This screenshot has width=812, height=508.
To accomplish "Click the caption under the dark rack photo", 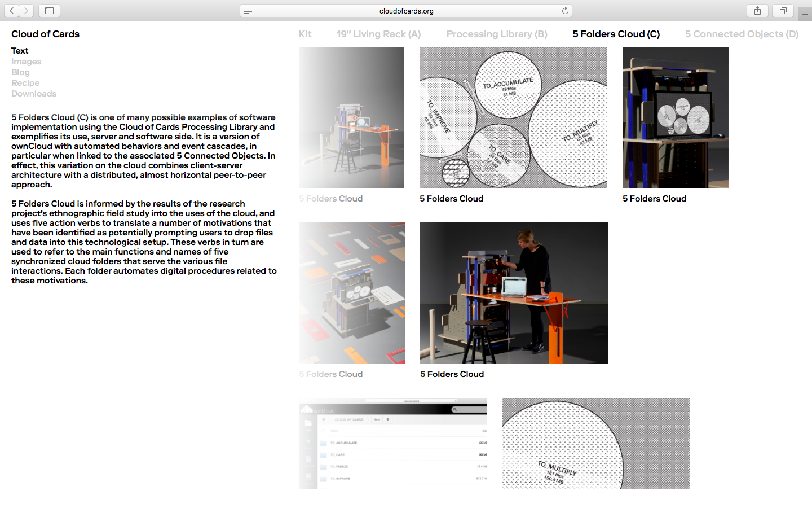I will (655, 199).
